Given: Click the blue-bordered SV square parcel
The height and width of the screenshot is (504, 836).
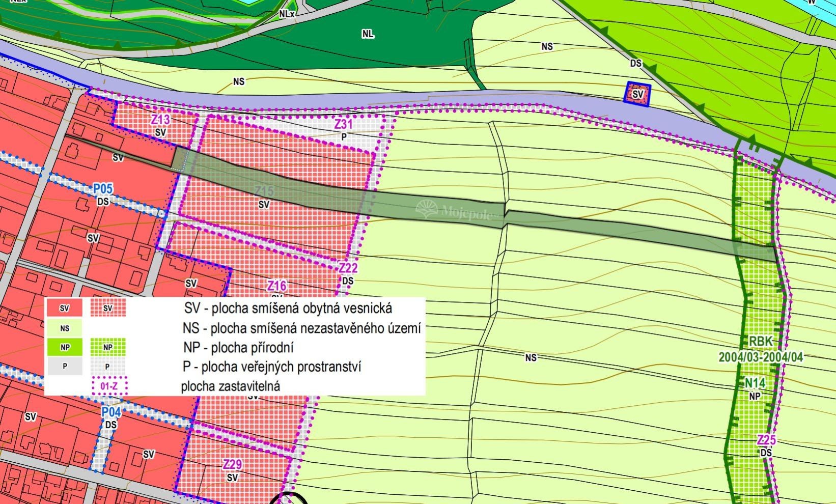Looking at the screenshot, I should [x=637, y=94].
